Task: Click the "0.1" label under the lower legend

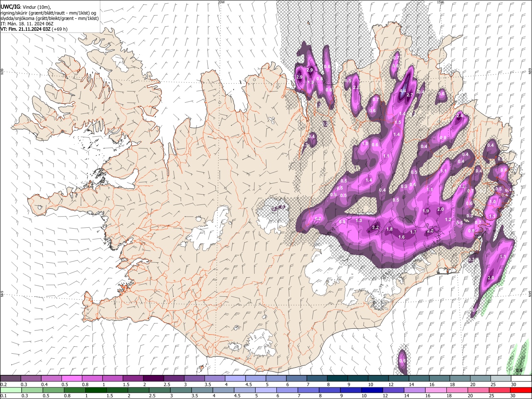Action: 3,396
